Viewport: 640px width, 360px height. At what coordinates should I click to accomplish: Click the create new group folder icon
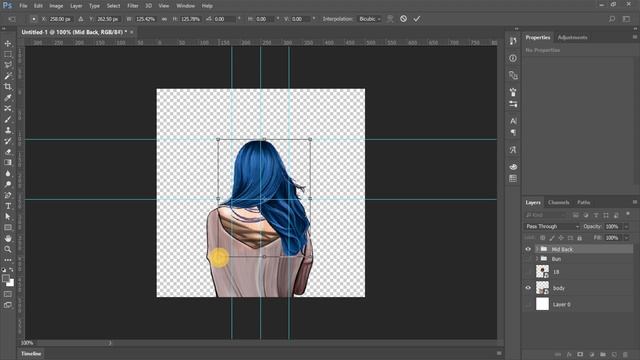[x=602, y=355]
